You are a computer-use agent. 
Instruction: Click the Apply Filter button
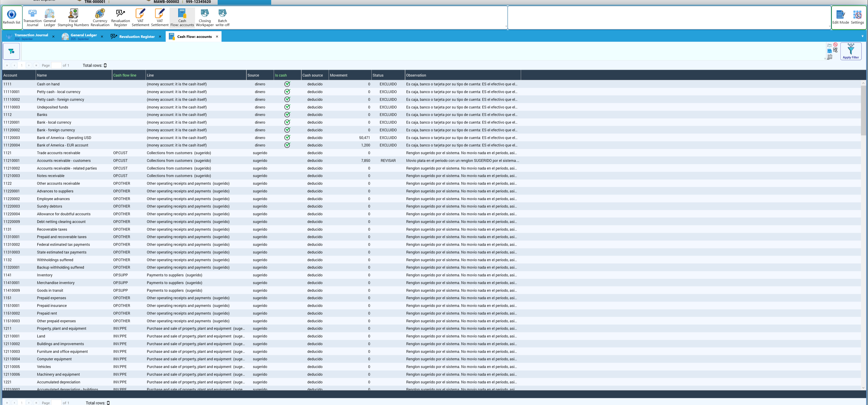pyautogui.click(x=850, y=51)
